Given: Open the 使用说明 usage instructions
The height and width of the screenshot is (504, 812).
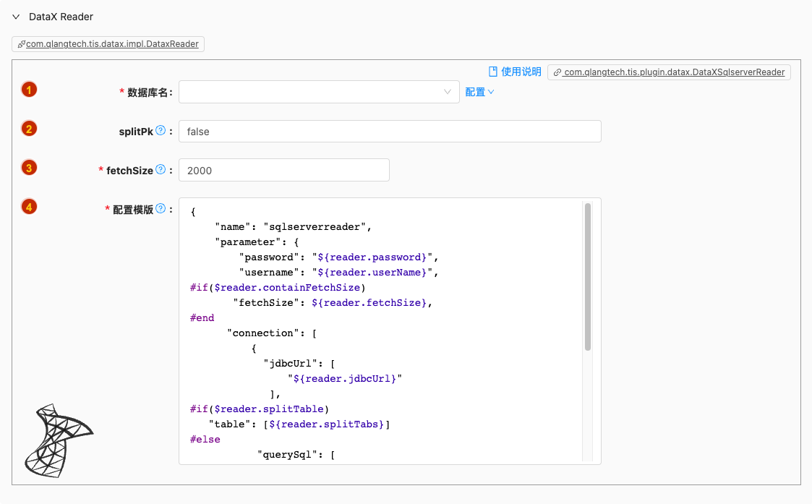Looking at the screenshot, I should [x=521, y=72].
